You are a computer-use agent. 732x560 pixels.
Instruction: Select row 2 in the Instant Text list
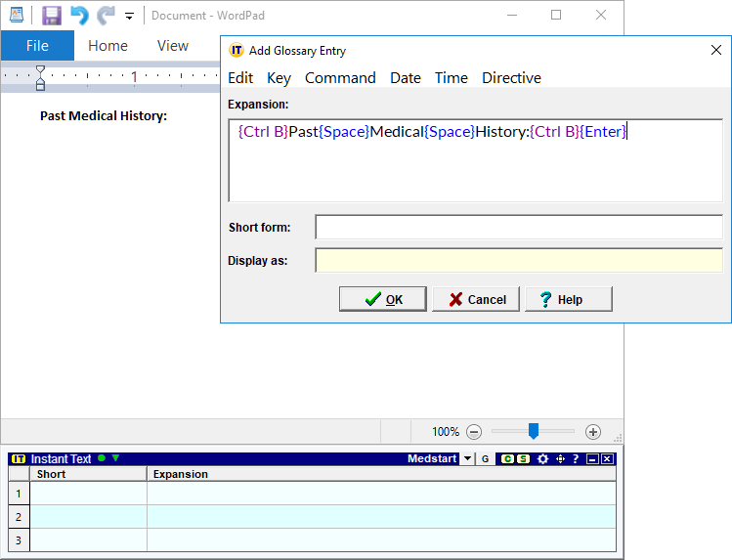tap(313, 517)
